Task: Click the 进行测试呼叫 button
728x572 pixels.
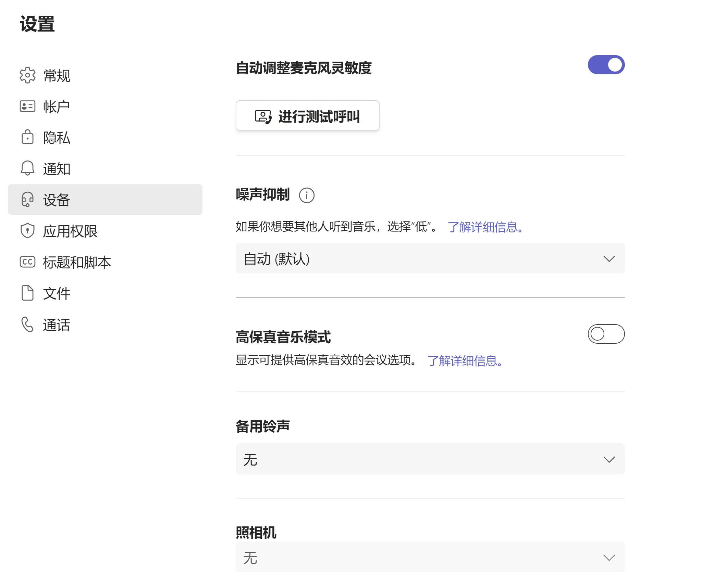Action: (x=307, y=116)
